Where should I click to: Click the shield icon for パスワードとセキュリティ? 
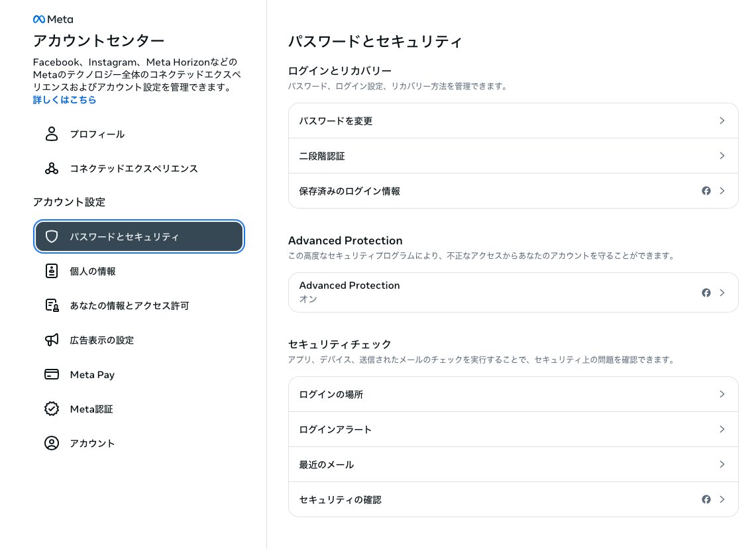(x=52, y=236)
